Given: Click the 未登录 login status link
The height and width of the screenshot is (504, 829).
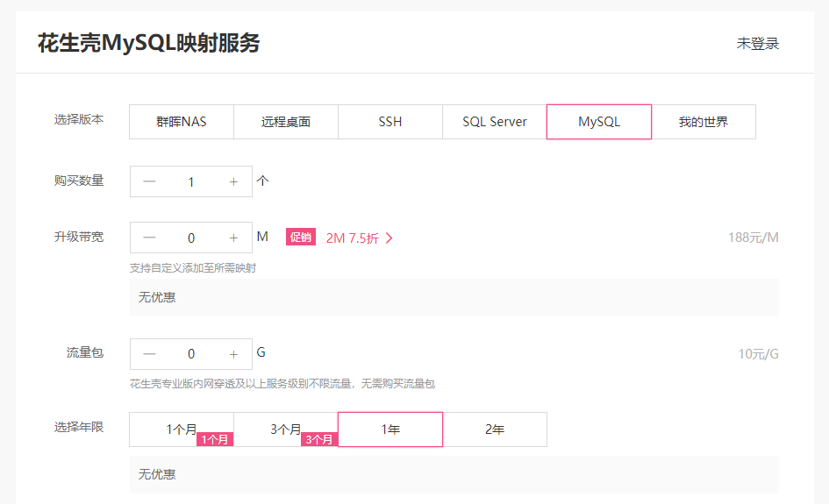Looking at the screenshot, I should coord(758,43).
